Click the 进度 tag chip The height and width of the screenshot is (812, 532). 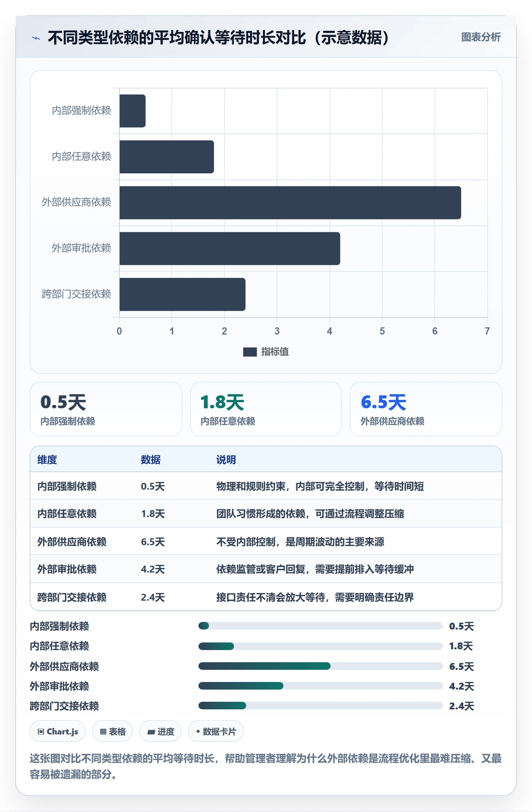(x=160, y=731)
